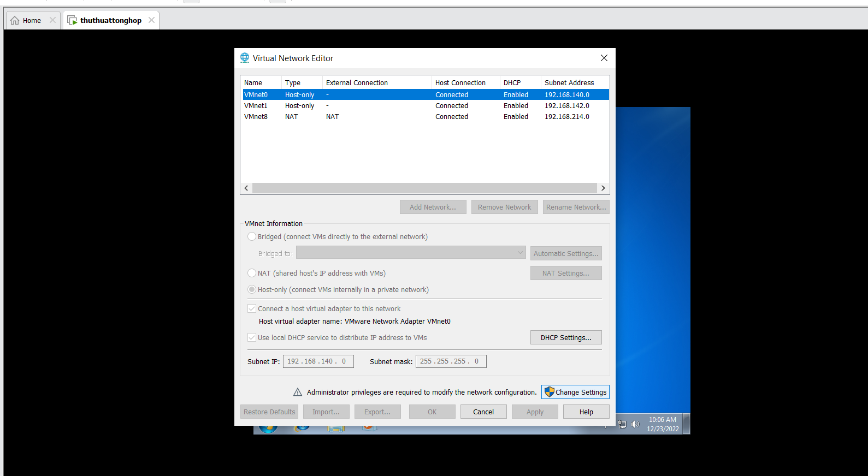Click the Home tab house icon

(x=15, y=21)
